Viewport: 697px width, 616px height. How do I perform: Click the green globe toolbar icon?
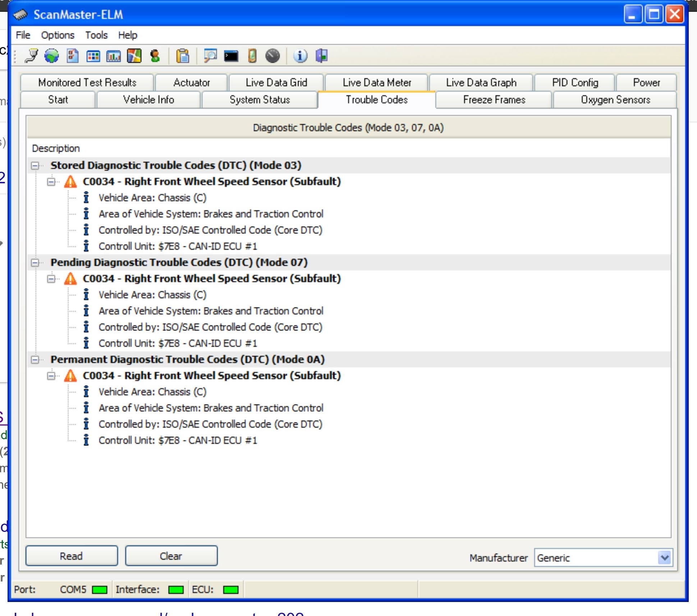51,56
